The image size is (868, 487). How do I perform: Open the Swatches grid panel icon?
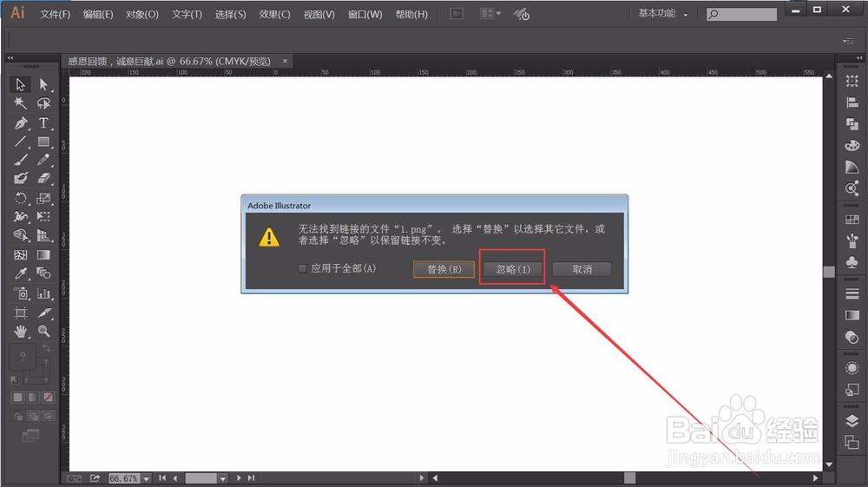click(852, 220)
